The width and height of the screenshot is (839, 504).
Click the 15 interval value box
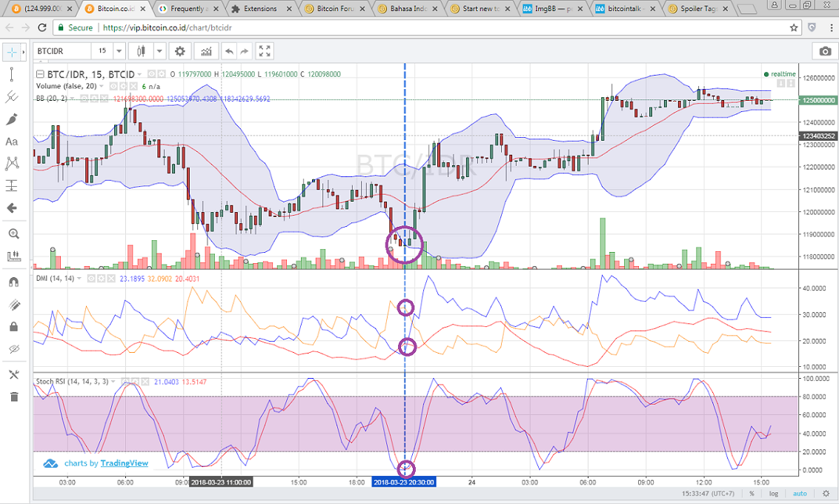click(102, 51)
